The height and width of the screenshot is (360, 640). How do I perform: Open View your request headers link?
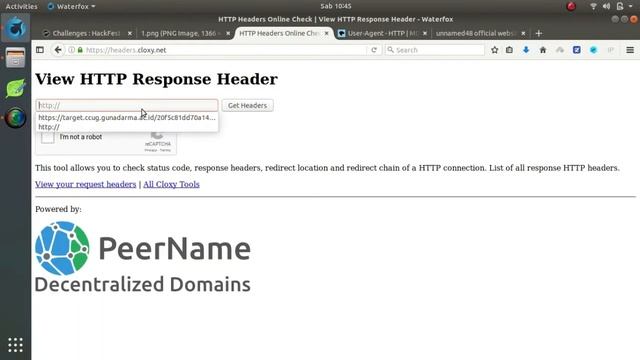(x=86, y=184)
